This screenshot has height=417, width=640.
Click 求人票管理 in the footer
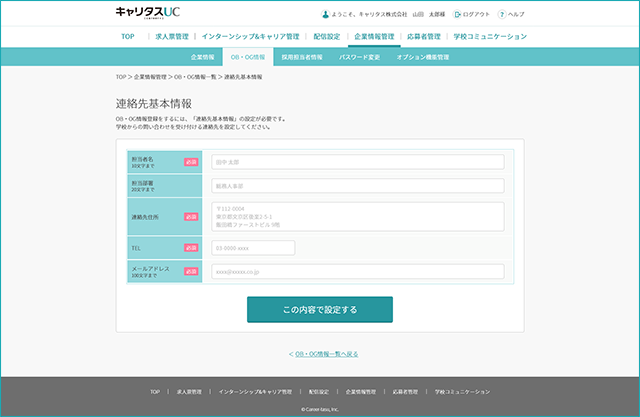[189, 392]
